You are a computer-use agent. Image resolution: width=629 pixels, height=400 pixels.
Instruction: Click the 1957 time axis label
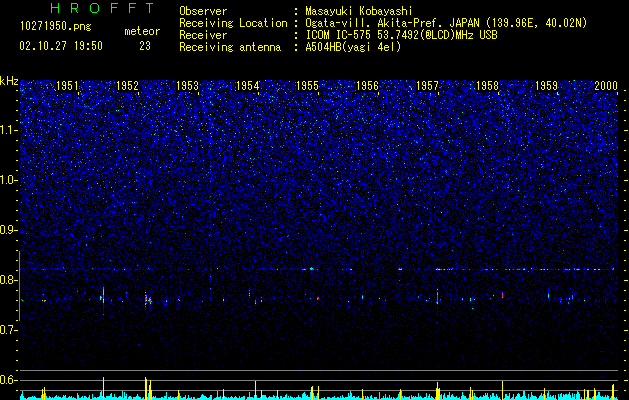click(x=428, y=86)
